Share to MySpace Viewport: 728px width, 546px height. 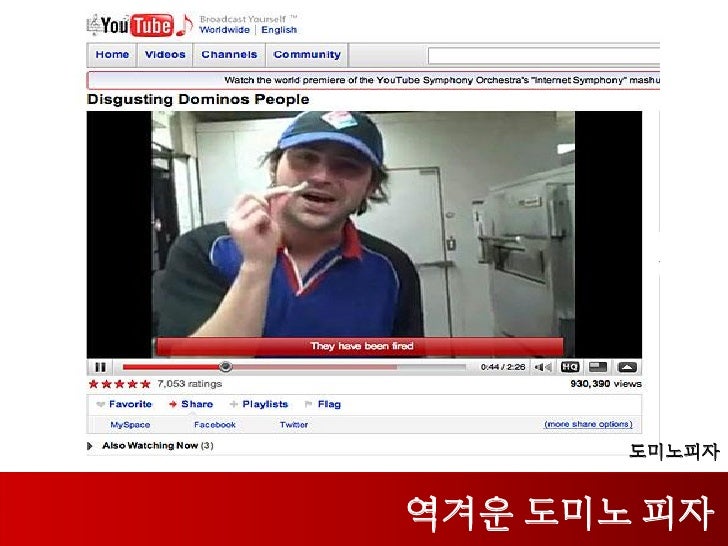pyautogui.click(x=130, y=425)
